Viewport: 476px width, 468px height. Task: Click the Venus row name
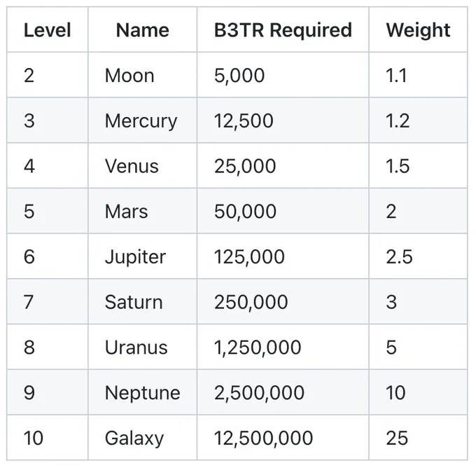132,166
